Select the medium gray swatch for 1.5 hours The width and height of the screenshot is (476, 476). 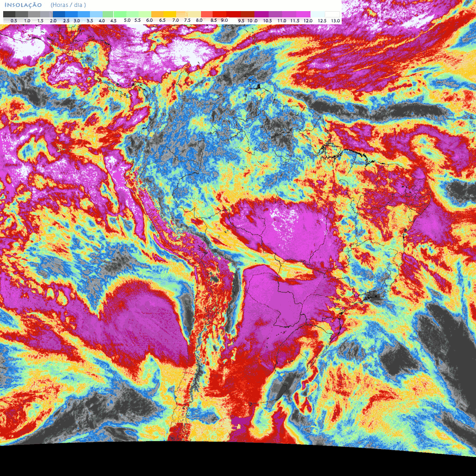tap(34, 14)
